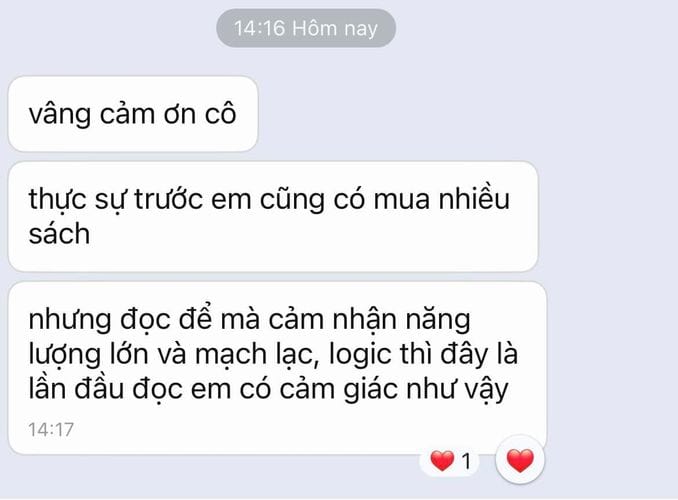Click 'cảm giác' in the last message line
Viewport: 678px width, 500px height.
pos(339,389)
